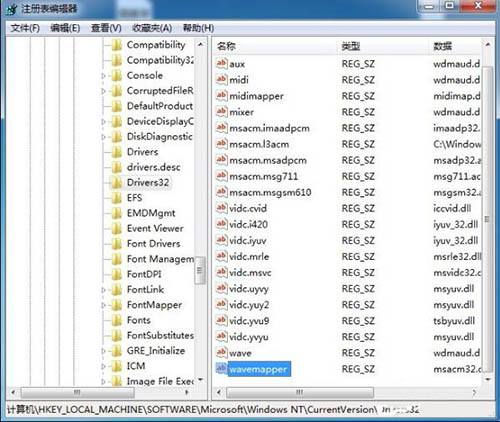Select the msacm.msgsm610 value
Image resolution: width=500 pixels, height=422 pixels.
pyautogui.click(x=270, y=192)
